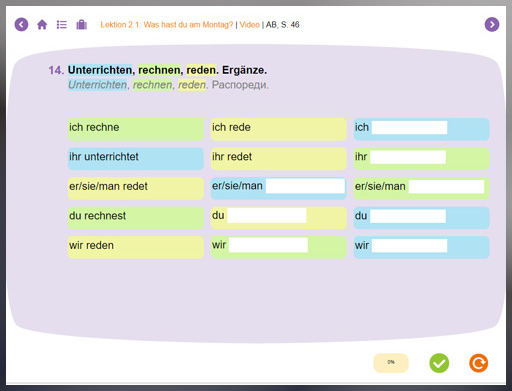
Task: Click the blue 'ich' input field
Action: click(x=409, y=128)
